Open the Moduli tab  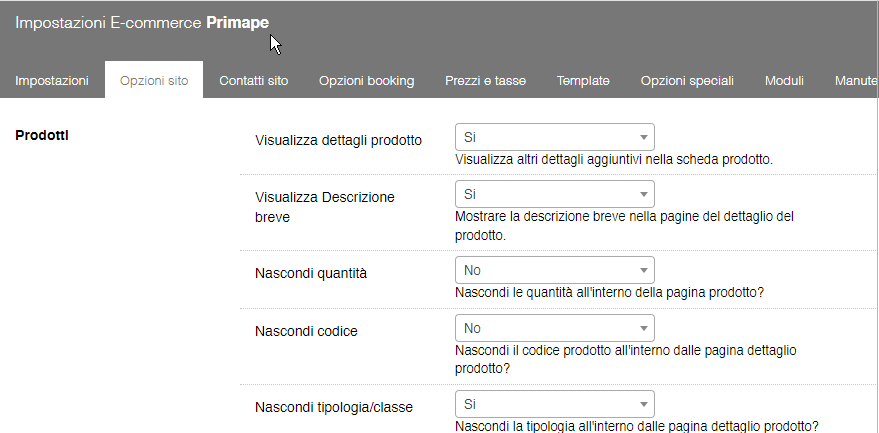[x=784, y=81]
